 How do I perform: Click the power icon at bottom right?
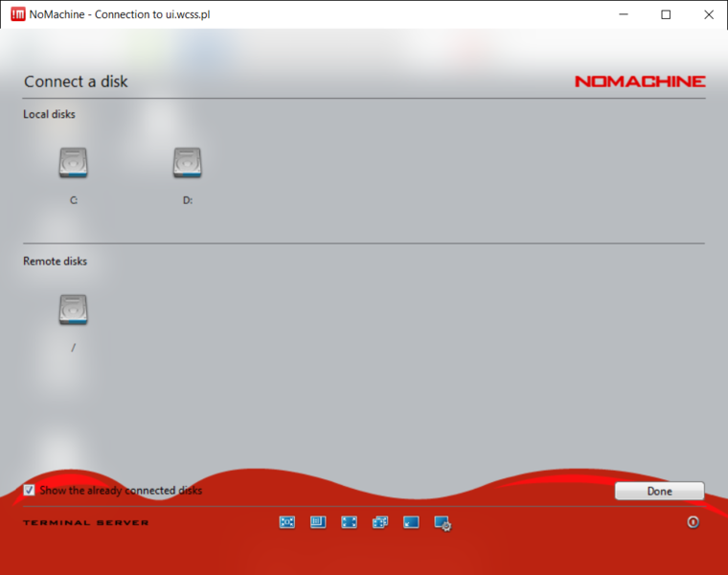[x=694, y=522]
